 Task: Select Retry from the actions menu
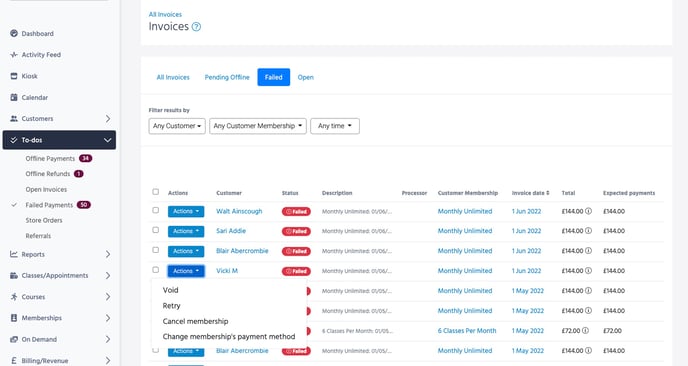coord(171,306)
